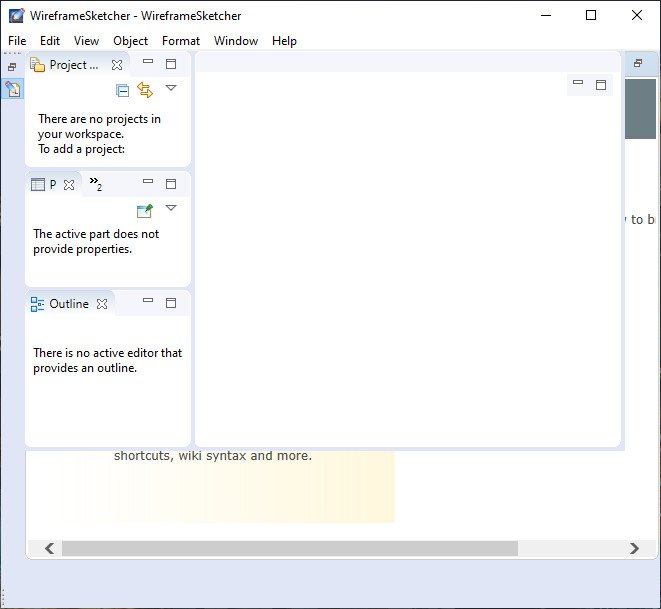Minimize the Outline panel
661x609 pixels.
tap(148, 301)
